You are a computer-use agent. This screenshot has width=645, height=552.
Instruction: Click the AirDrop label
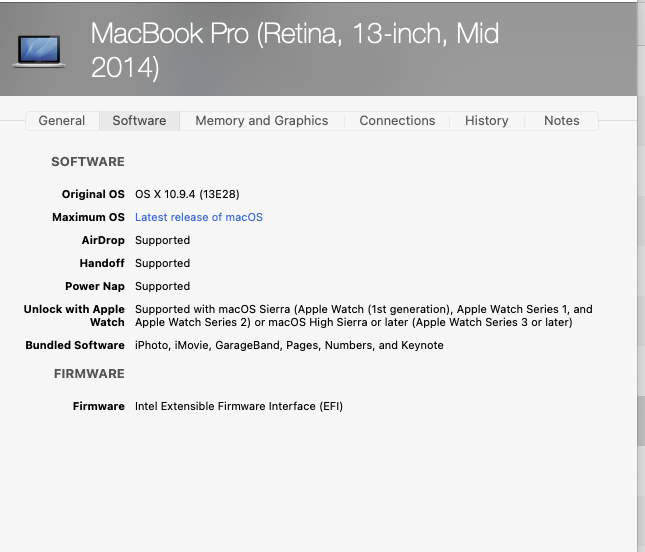[103, 240]
